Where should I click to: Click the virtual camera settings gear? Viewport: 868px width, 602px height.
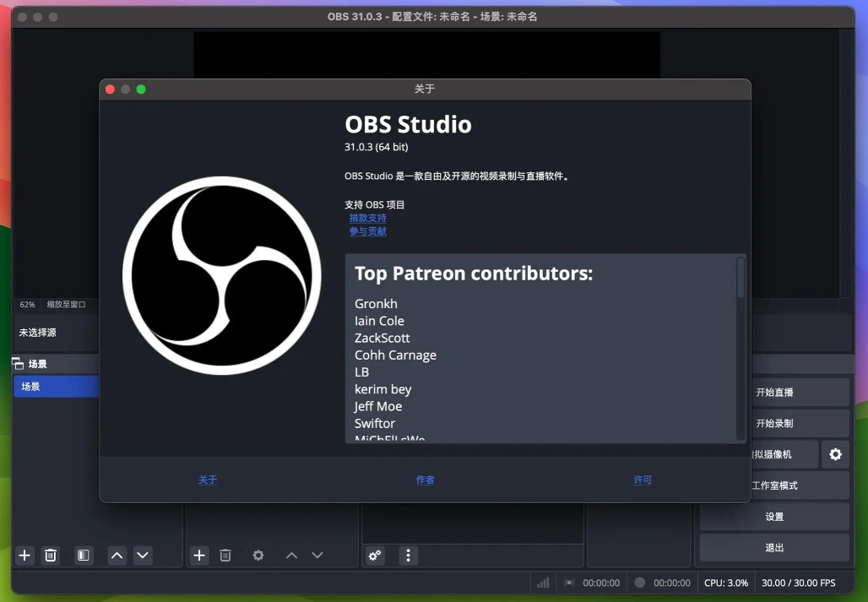pos(835,454)
